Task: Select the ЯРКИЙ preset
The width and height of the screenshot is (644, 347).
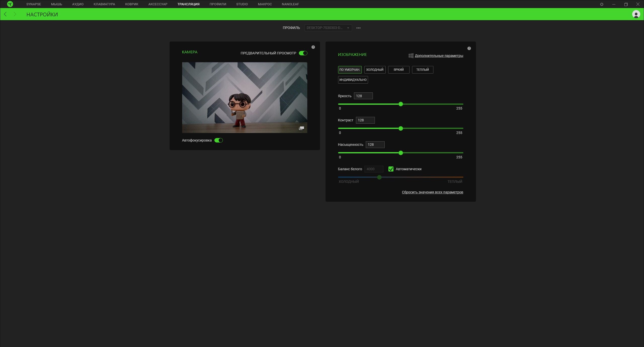Action: [x=399, y=70]
